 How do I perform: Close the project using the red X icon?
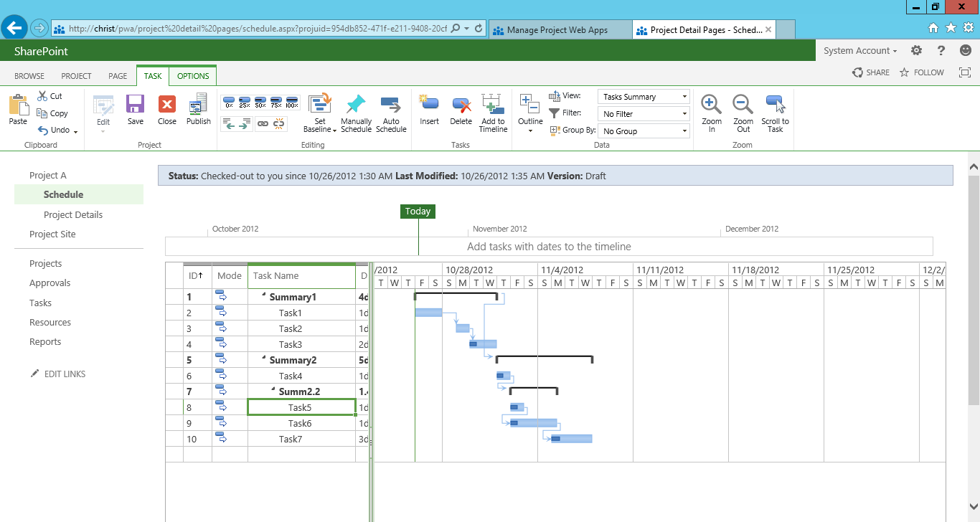[x=166, y=105]
